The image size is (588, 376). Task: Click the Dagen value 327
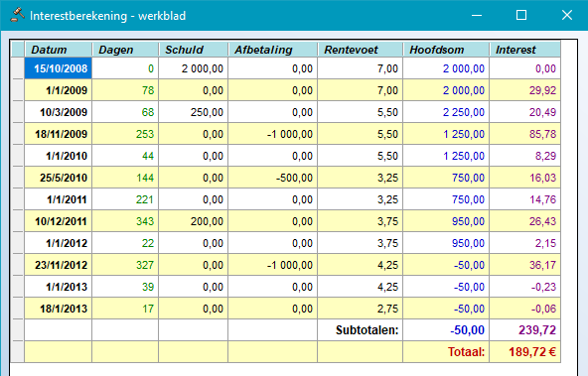coord(125,265)
